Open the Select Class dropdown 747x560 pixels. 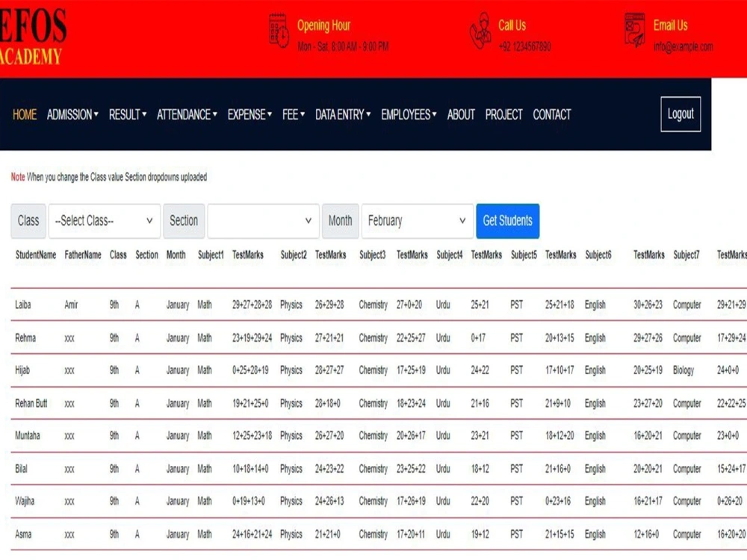click(105, 221)
